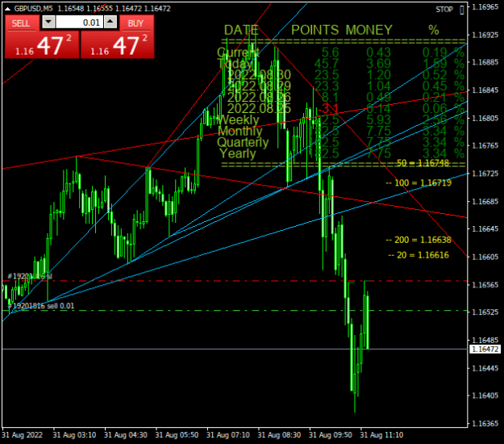Image resolution: width=504 pixels, height=444 pixels.
Task: Click the 0.01 lot size field
Action: [79, 23]
